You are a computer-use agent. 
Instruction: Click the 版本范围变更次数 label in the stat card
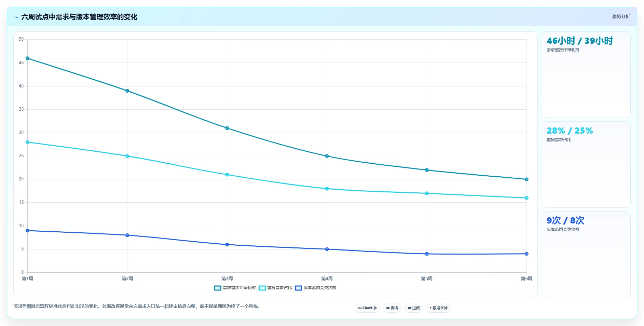[x=563, y=230]
